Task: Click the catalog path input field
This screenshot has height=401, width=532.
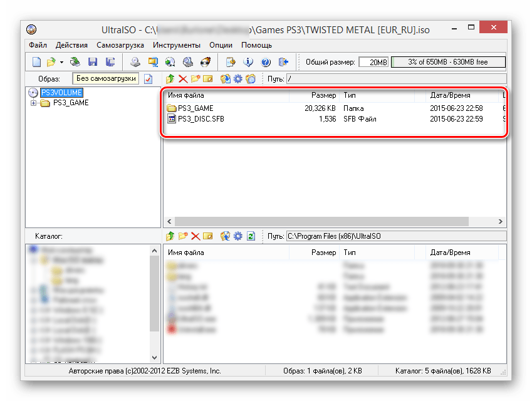Action: click(395, 236)
